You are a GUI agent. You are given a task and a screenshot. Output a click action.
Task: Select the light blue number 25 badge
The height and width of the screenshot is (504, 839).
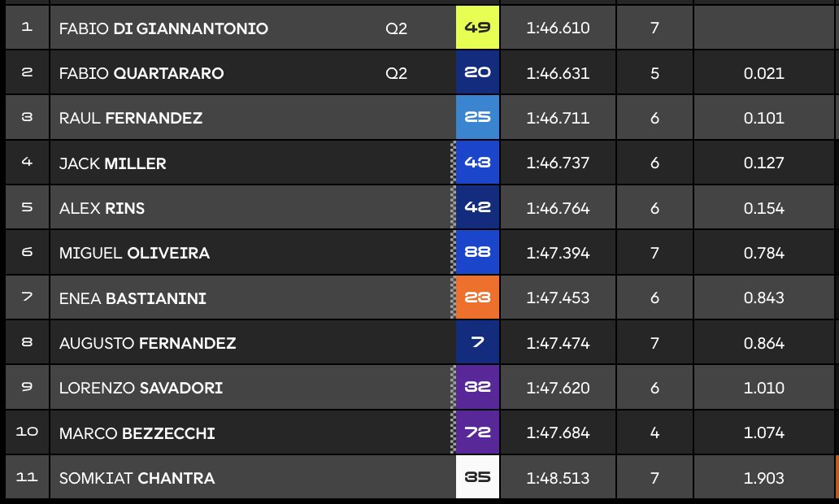pos(477,118)
